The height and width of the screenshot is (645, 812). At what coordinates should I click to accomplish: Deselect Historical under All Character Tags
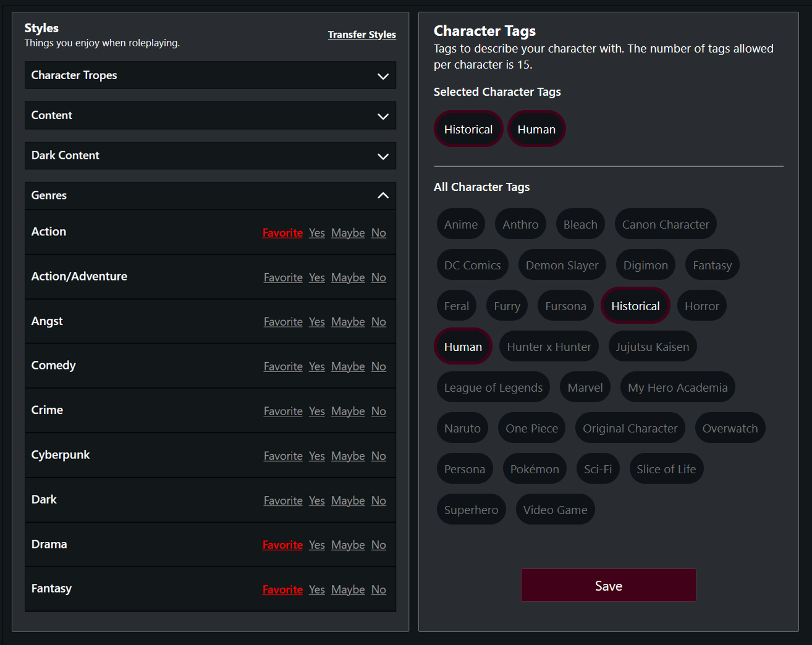coord(635,306)
